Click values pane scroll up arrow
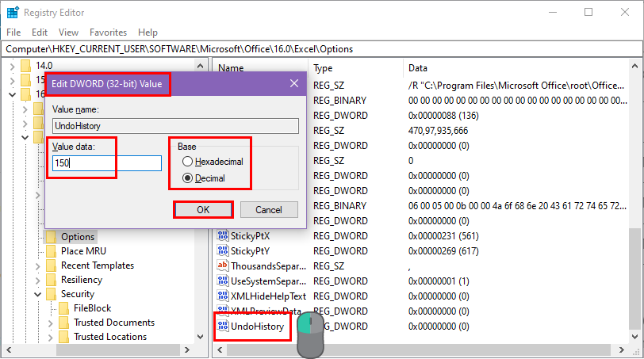Image resolution: width=644 pixels, height=359 pixels. 634,66
